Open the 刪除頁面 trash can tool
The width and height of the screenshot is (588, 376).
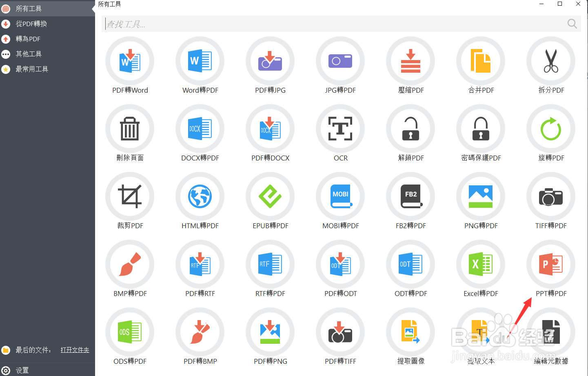(x=130, y=129)
